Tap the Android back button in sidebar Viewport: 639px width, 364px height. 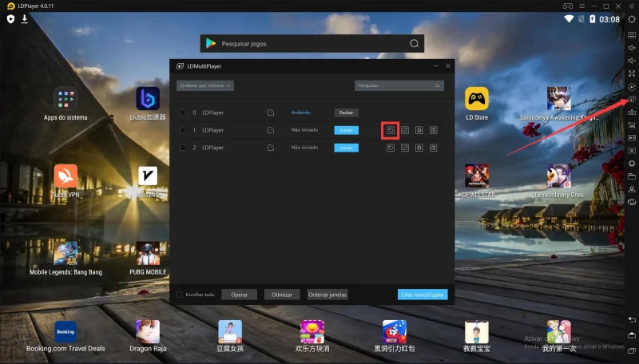pos(632,319)
